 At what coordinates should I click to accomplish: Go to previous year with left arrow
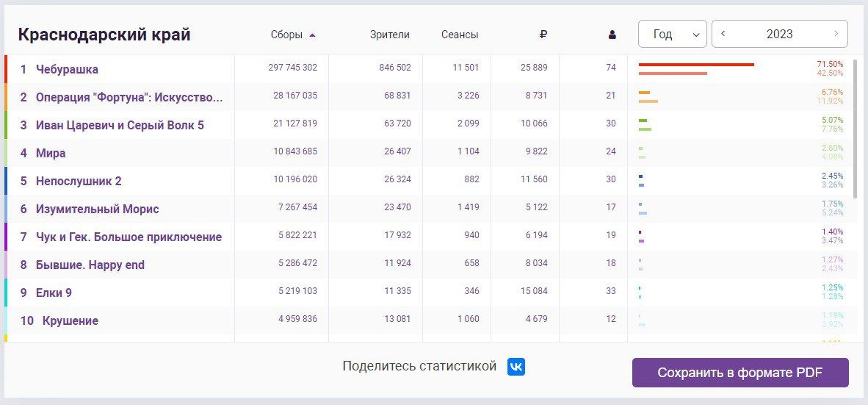[x=723, y=34]
